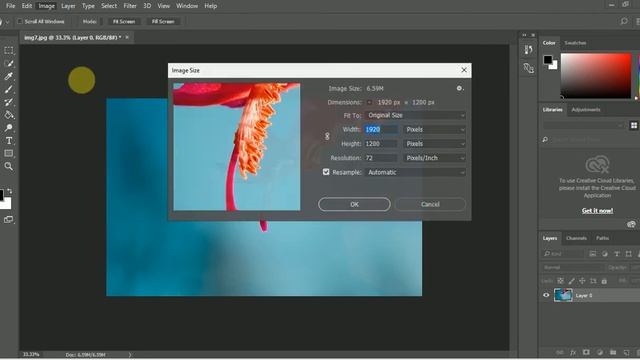Add a layer mask icon
The image size is (640, 360).
(586, 352)
